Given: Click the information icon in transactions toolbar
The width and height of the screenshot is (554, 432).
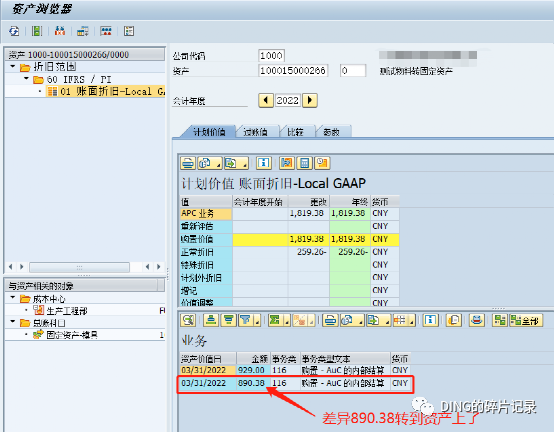Looking at the screenshot, I should (430, 320).
